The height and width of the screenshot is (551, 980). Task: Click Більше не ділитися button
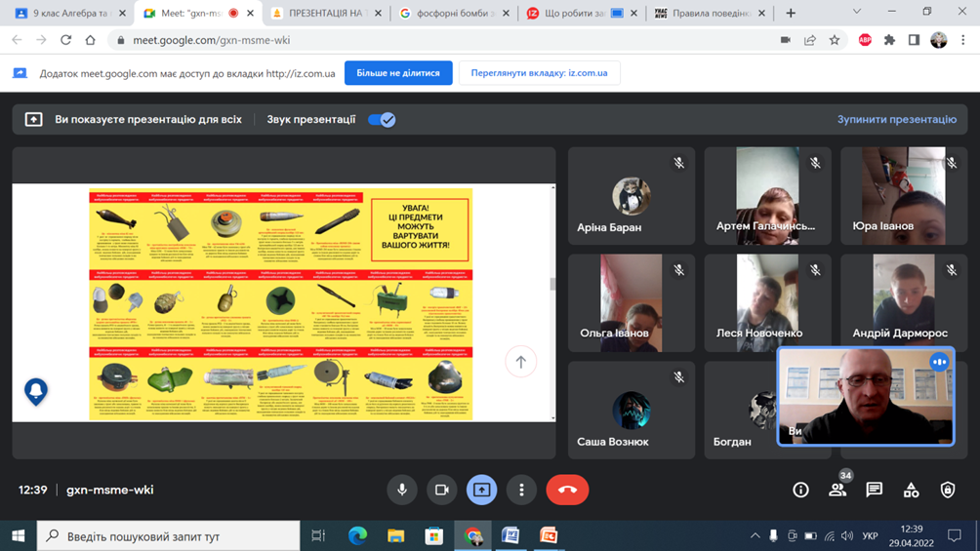(398, 73)
